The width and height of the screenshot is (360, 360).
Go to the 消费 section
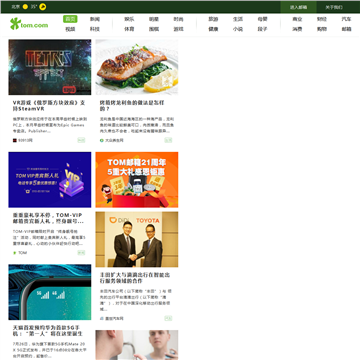pos(297,29)
